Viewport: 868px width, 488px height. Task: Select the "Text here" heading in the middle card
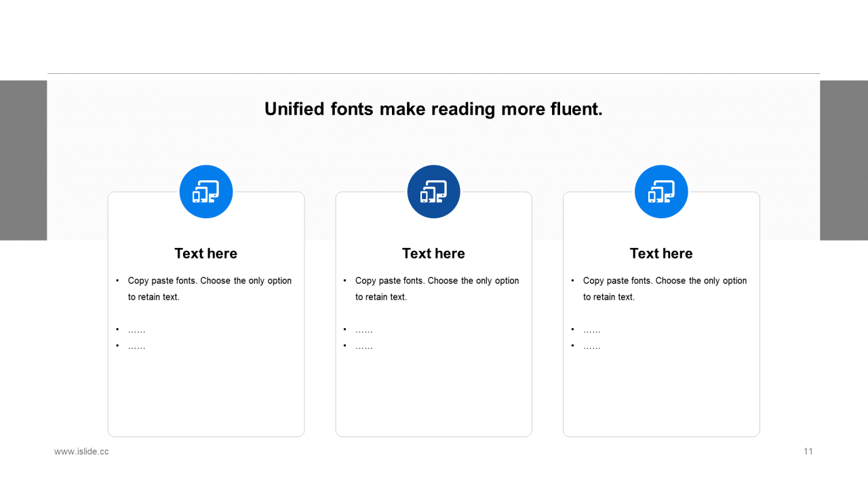(433, 253)
